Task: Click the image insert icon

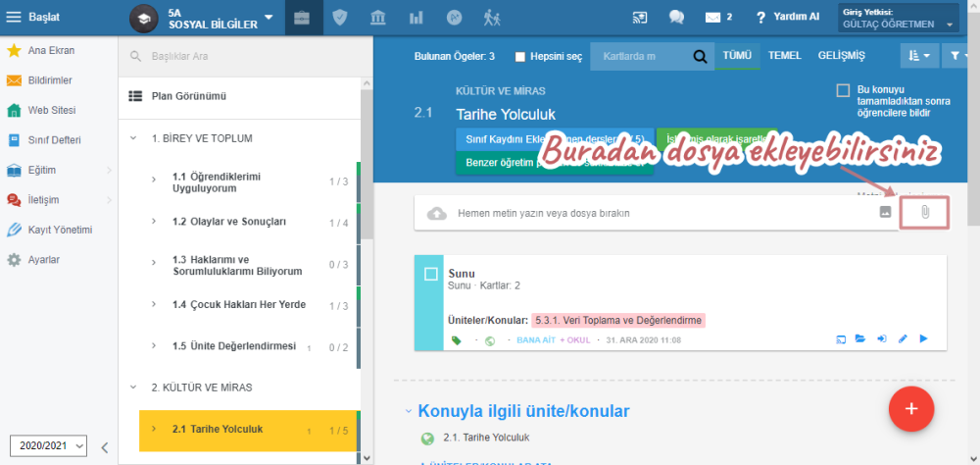Action: pos(885,212)
